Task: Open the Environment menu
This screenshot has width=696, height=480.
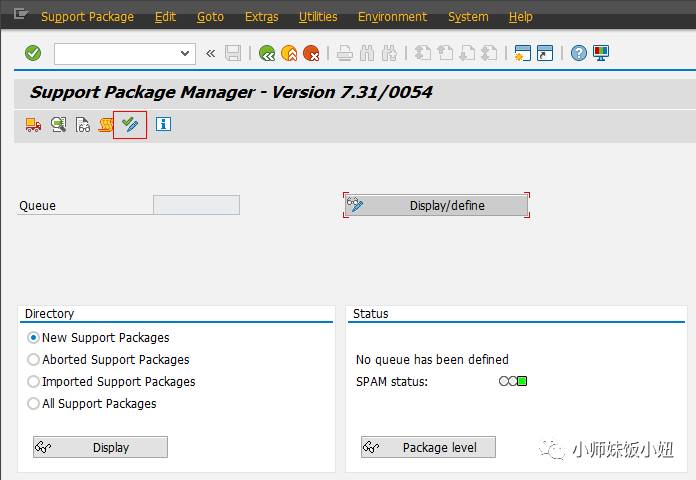Action: 392,16
